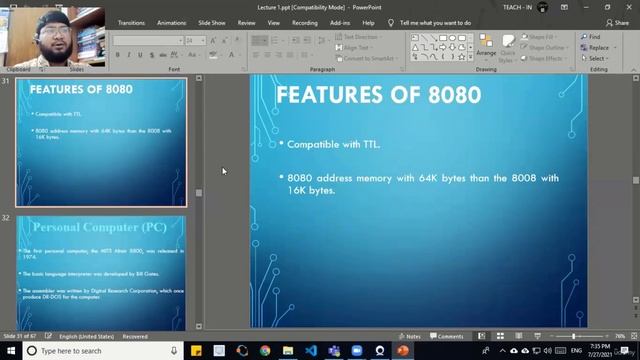
Task: Open the View tab
Action: point(273,23)
